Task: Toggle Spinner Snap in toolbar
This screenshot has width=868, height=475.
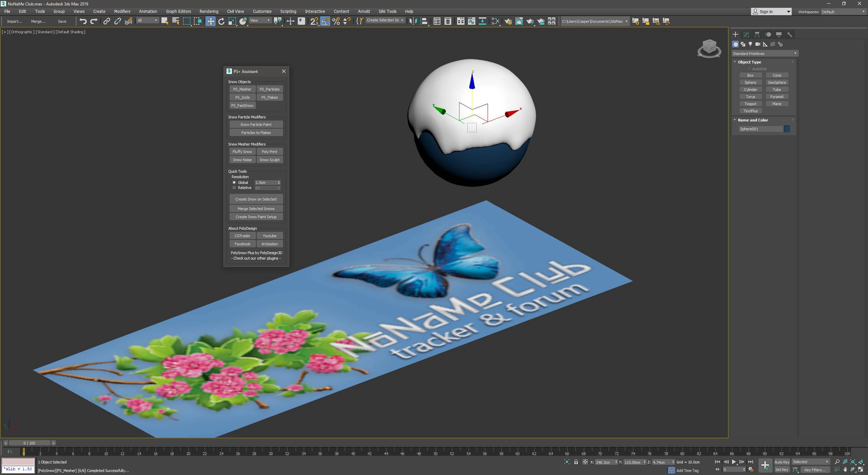Action: [347, 21]
